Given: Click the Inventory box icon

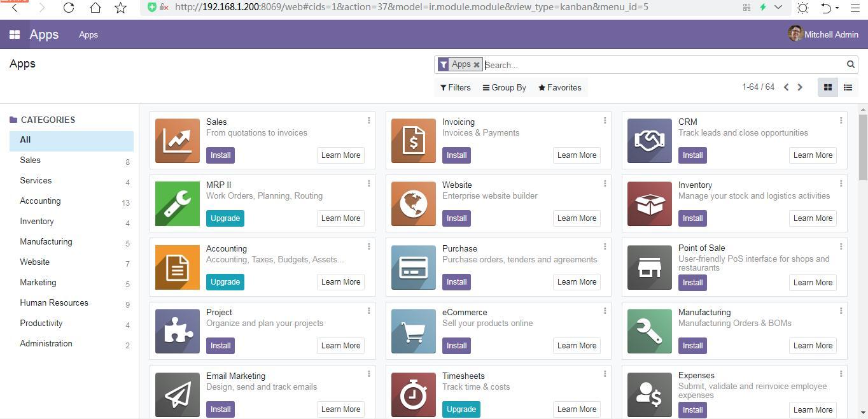Looking at the screenshot, I should 649,204.
